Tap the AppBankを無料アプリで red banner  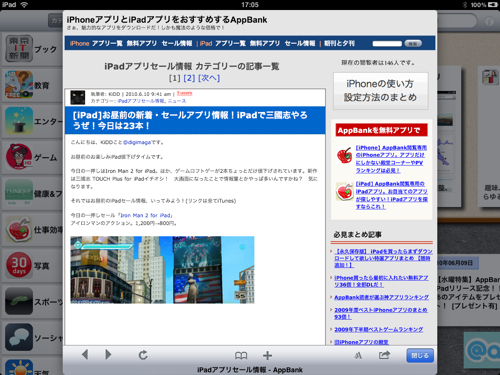(x=381, y=130)
